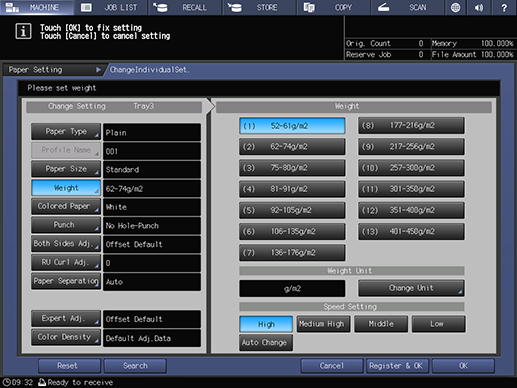This screenshot has height=388, width=517.
Task: Open the Paper Type setting
Action: pyautogui.click(x=66, y=132)
